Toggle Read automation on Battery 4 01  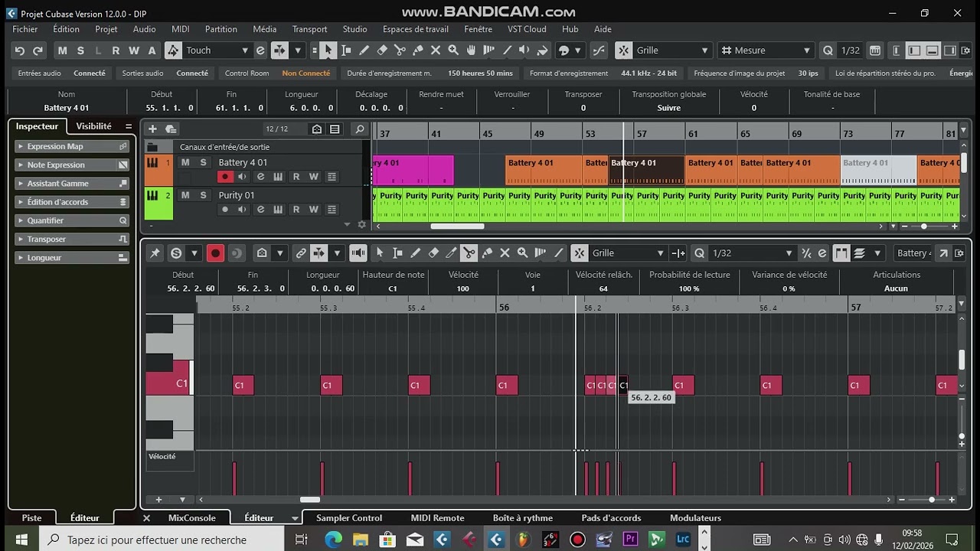click(296, 177)
